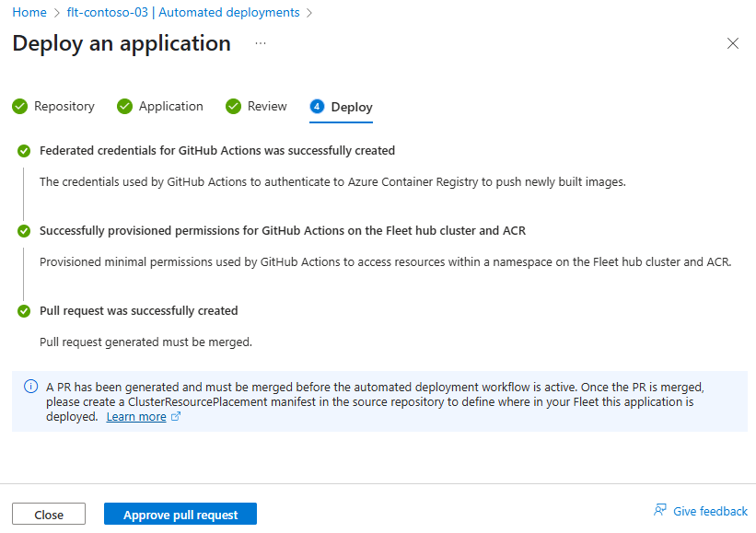Open the Learn more link
Viewport: 756px width, 533px height.
[x=136, y=417]
